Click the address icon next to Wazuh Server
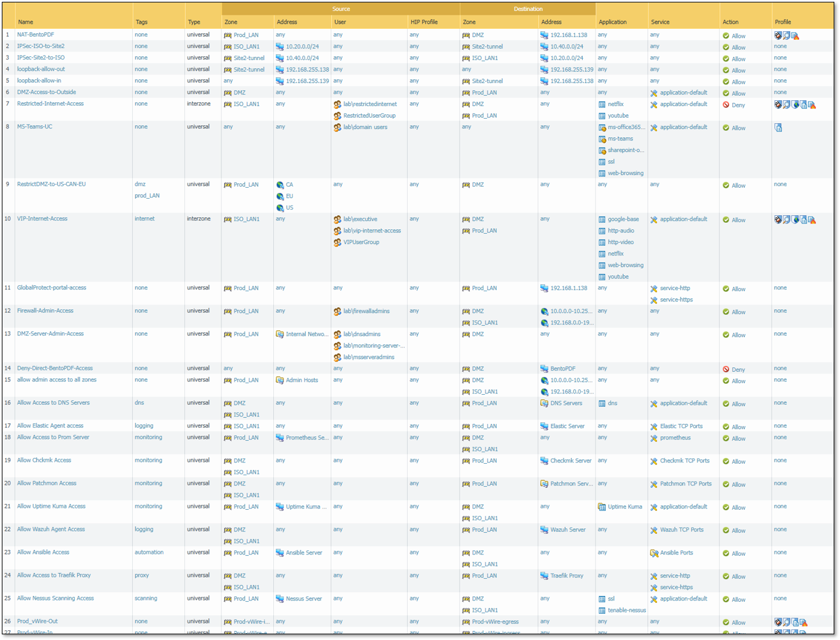Viewport: 840px width, 640px height. coord(544,530)
